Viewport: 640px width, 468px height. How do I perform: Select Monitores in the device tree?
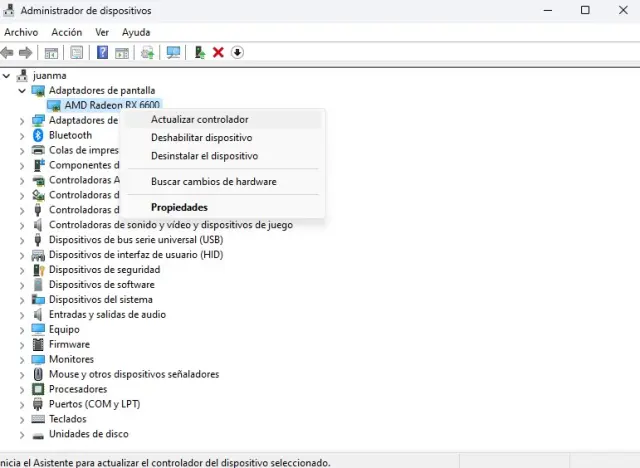pyautogui.click(x=71, y=359)
